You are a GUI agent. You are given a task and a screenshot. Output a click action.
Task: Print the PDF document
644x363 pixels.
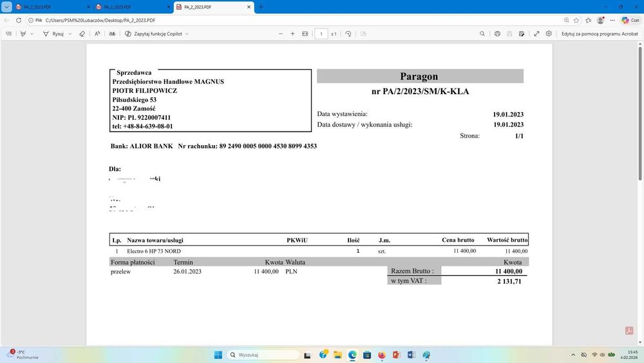coord(497,34)
